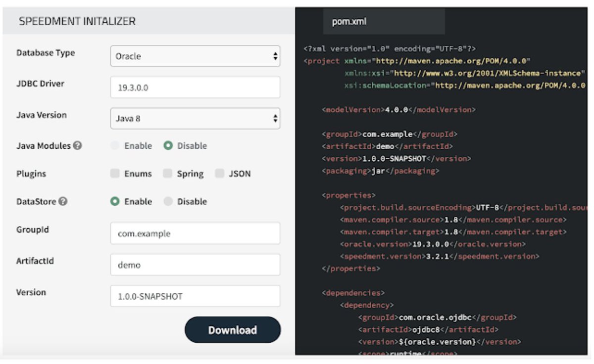The image size is (594, 364).
Task: Click the GroupId field showing com.example
Action: [x=196, y=233]
